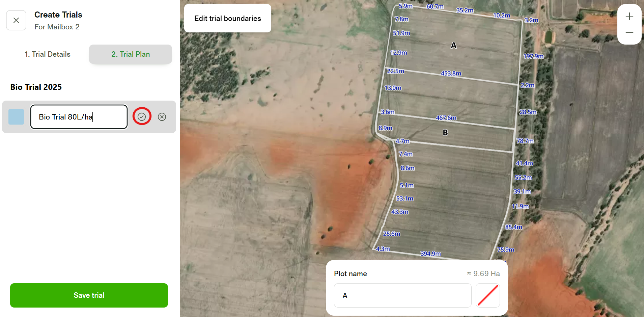
Task: Switch to the Trial Details tab
Action: click(x=48, y=54)
